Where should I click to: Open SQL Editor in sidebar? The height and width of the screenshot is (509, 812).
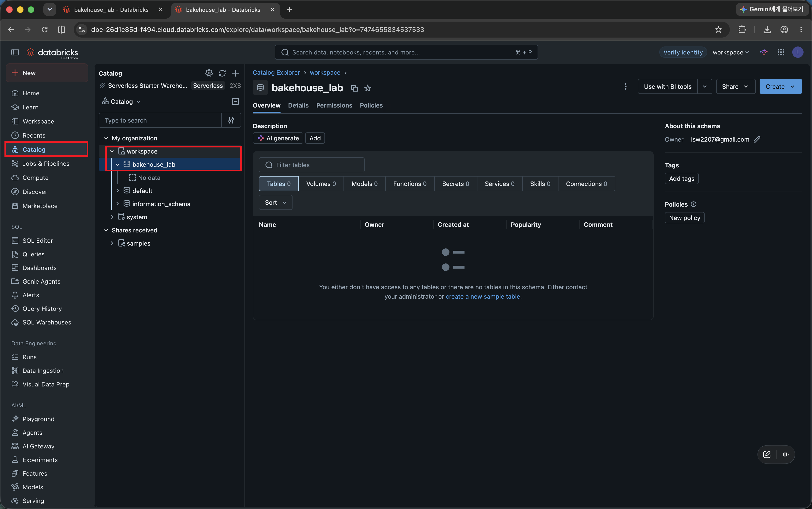pyautogui.click(x=37, y=241)
